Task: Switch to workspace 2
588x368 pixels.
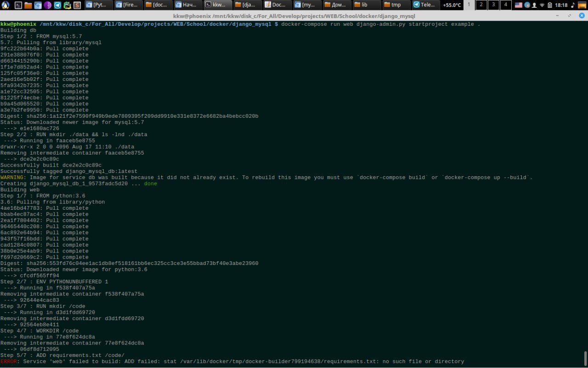Action: click(x=481, y=5)
